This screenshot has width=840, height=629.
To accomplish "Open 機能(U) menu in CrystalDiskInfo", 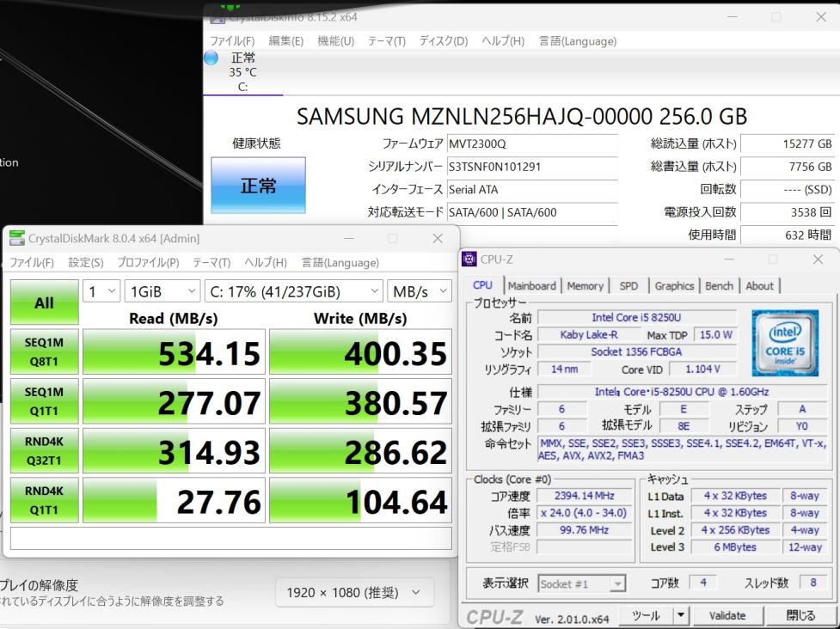I will click(336, 41).
